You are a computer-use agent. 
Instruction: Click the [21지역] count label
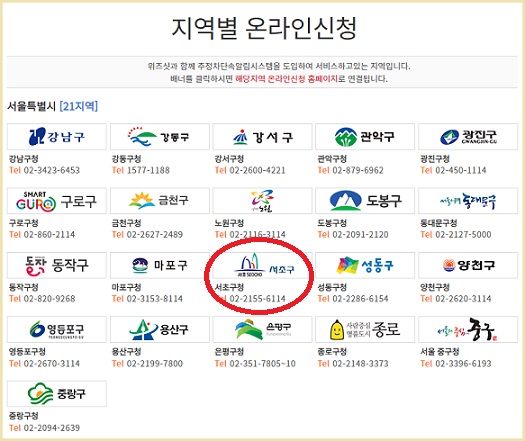(79, 106)
